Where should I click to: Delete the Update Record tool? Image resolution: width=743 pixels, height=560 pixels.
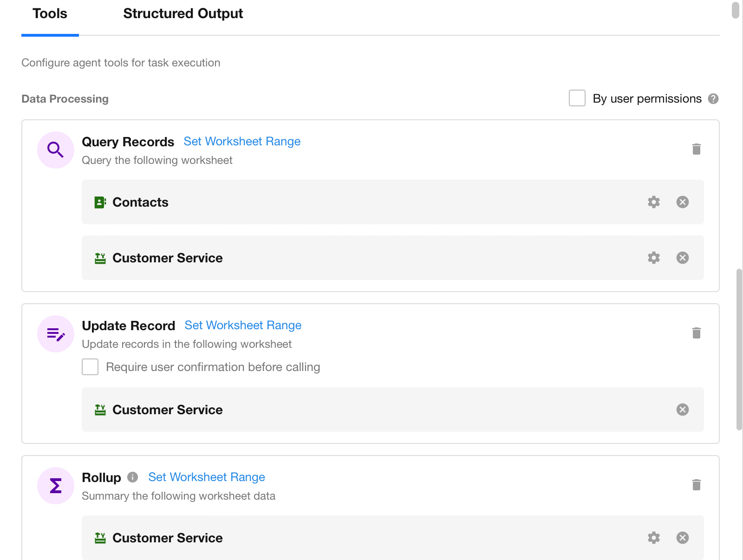[696, 333]
